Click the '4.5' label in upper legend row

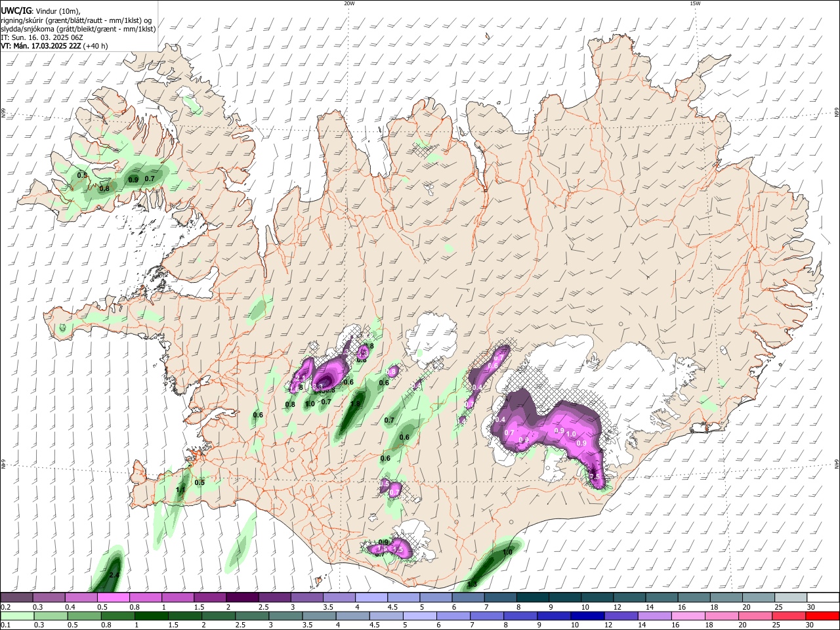click(392, 607)
